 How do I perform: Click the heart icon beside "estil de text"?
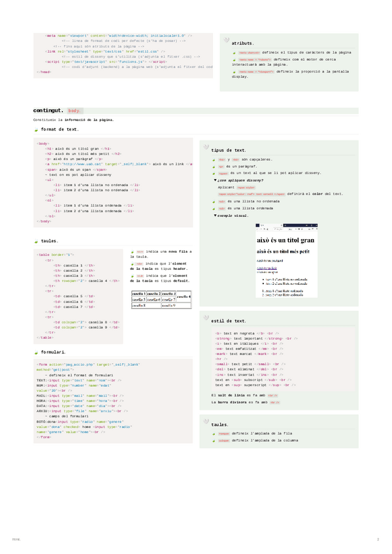206,320
